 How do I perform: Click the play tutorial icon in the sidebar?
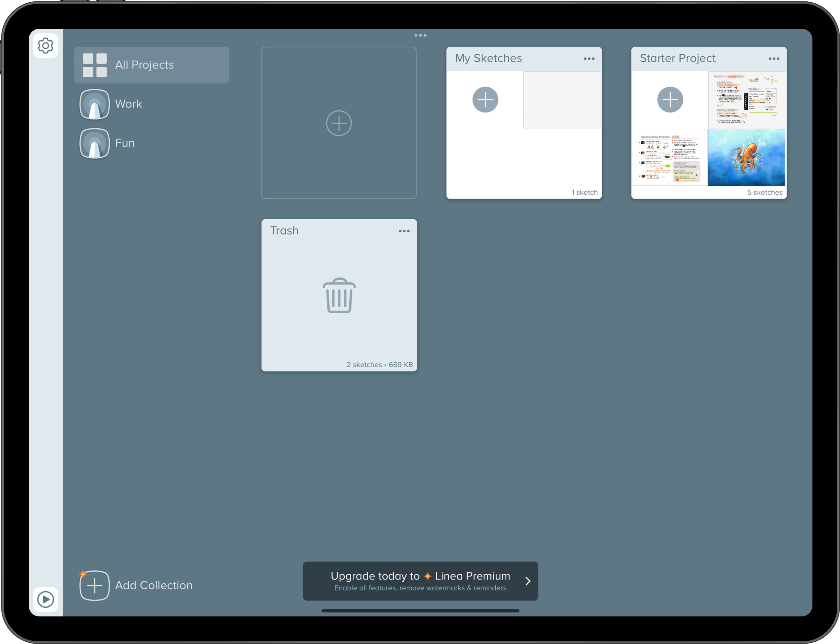[x=45, y=599]
